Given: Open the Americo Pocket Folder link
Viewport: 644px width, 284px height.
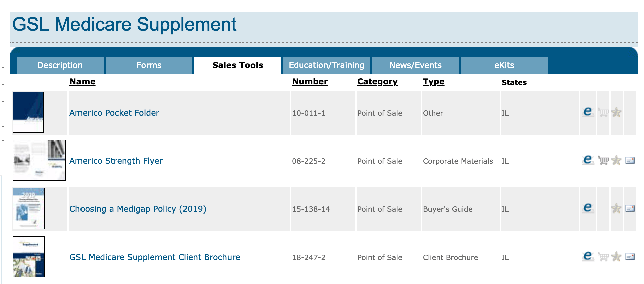Looking at the screenshot, I should tap(114, 113).
